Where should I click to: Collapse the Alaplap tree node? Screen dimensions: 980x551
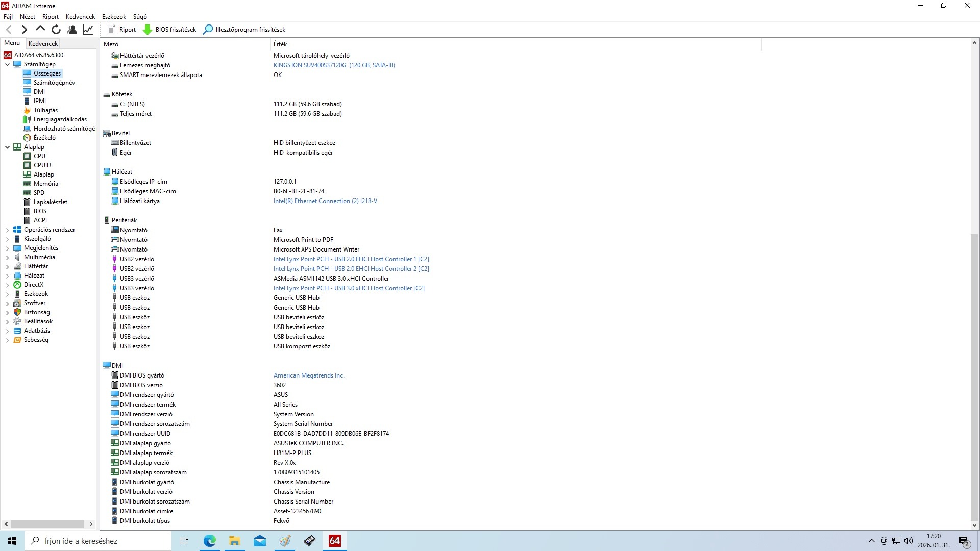7,147
